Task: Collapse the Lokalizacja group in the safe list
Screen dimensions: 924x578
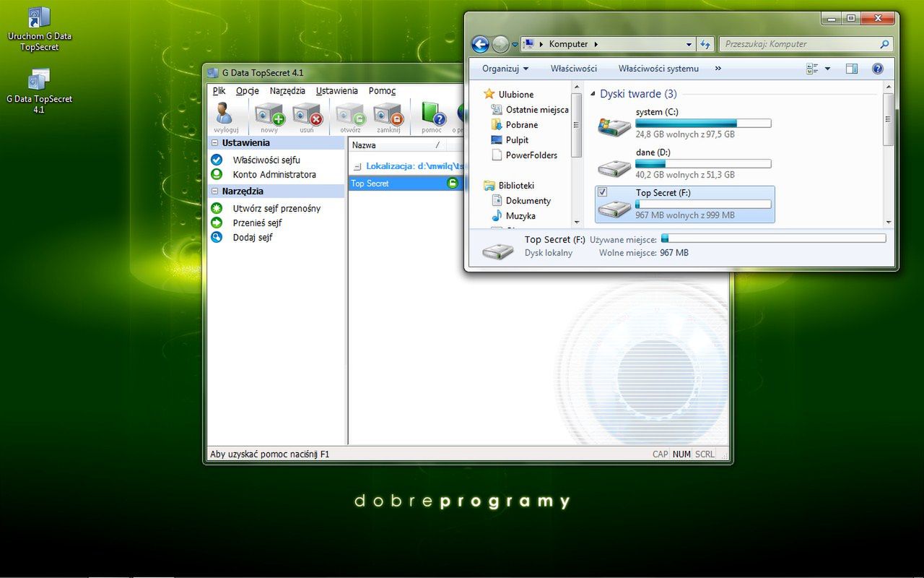Action: (357, 166)
